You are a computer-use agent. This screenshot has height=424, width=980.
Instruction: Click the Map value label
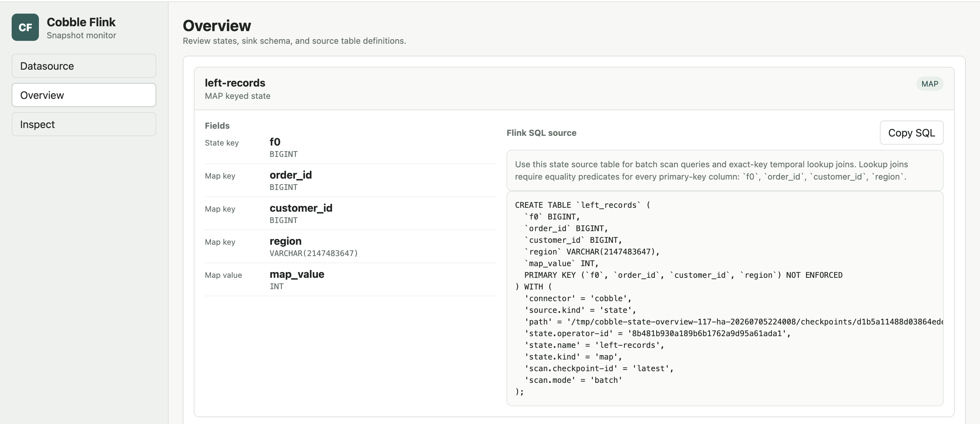click(x=223, y=275)
